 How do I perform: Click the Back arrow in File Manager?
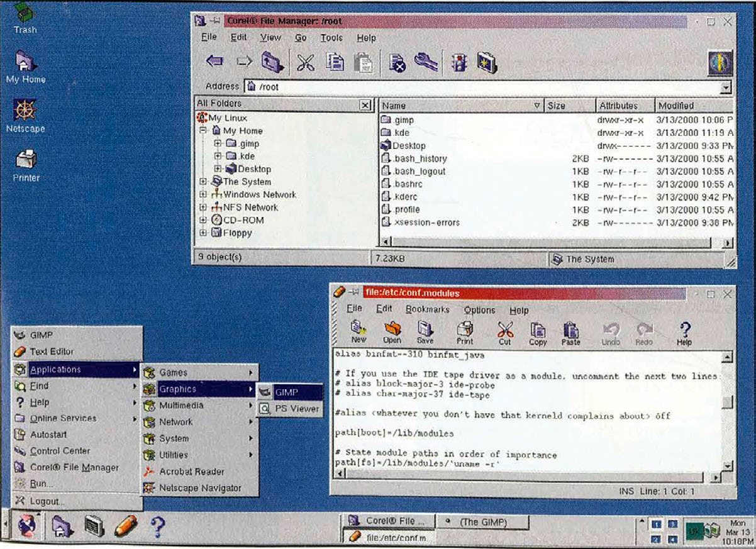(214, 62)
